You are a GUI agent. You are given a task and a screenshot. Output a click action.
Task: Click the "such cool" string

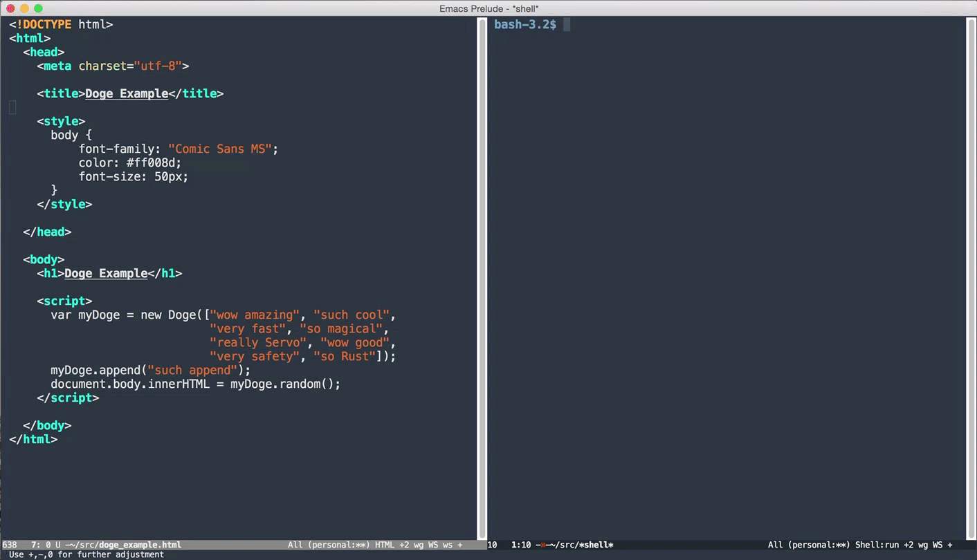click(351, 315)
